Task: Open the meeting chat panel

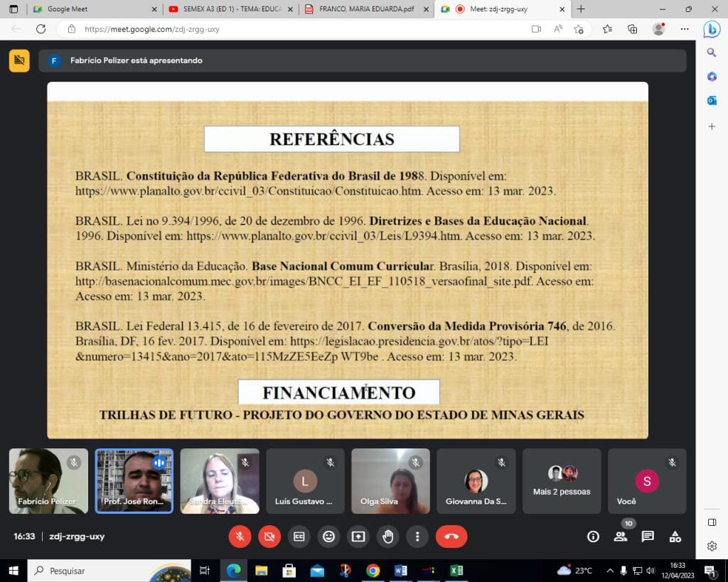Action: [648, 537]
